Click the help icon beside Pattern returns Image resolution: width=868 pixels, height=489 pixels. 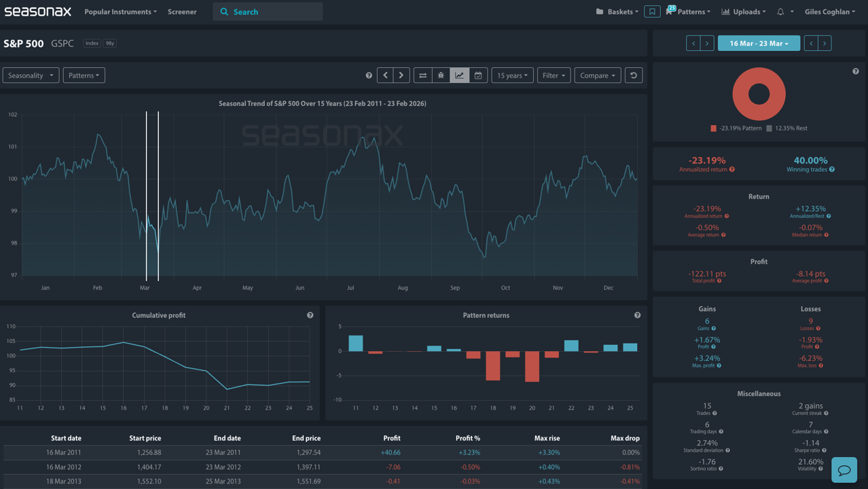(637, 315)
